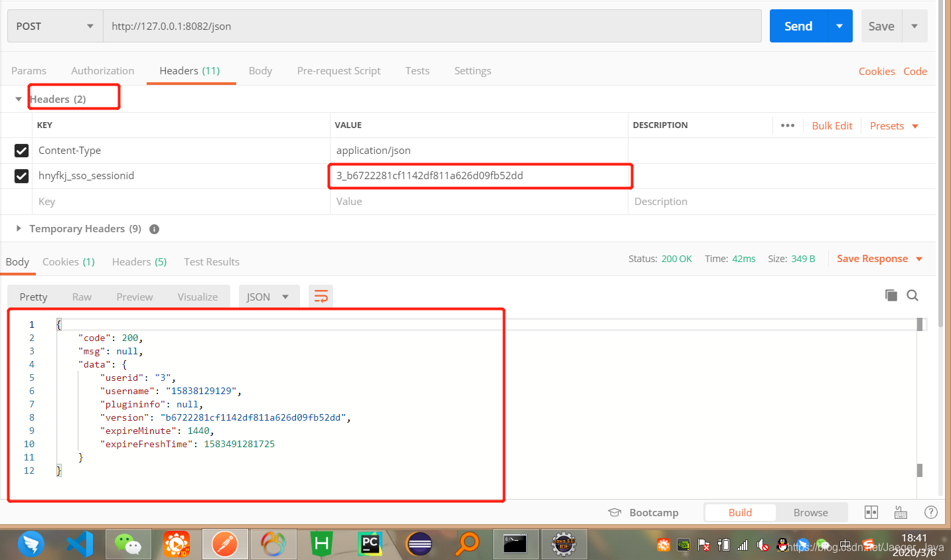
Task: Click the info icon beside Temporary Headers
Action: [x=154, y=229]
